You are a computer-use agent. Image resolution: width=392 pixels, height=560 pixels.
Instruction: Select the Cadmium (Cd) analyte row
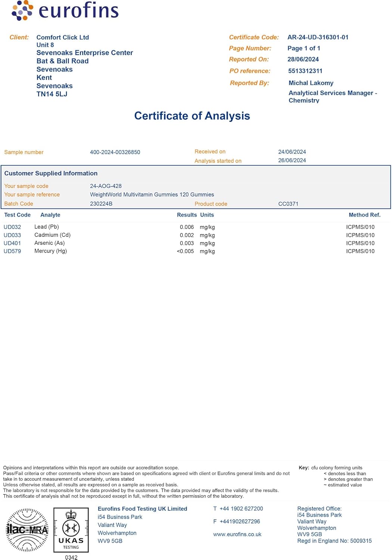52,235
